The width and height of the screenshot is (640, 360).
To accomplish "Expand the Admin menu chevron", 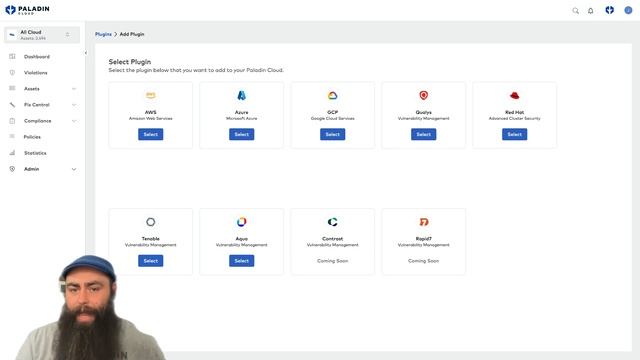I will coord(74,169).
